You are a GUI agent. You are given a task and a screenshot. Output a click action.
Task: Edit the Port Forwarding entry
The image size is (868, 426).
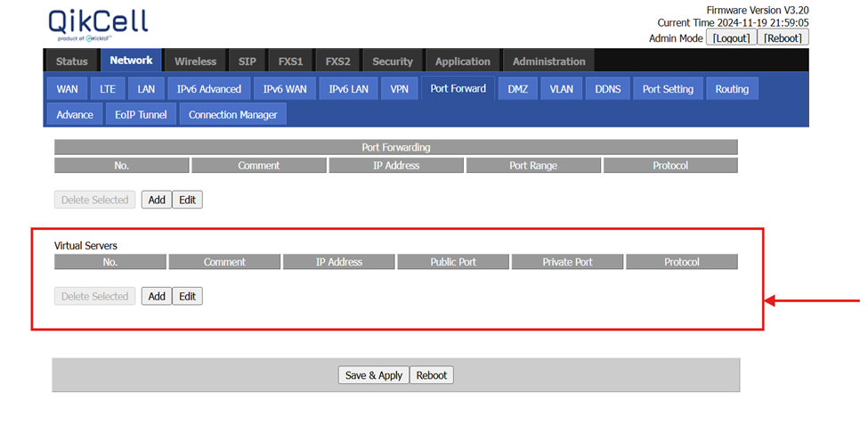187,200
